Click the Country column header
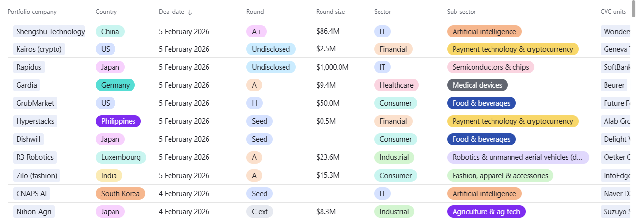Viewport: 644px width, 222px height. (106, 12)
